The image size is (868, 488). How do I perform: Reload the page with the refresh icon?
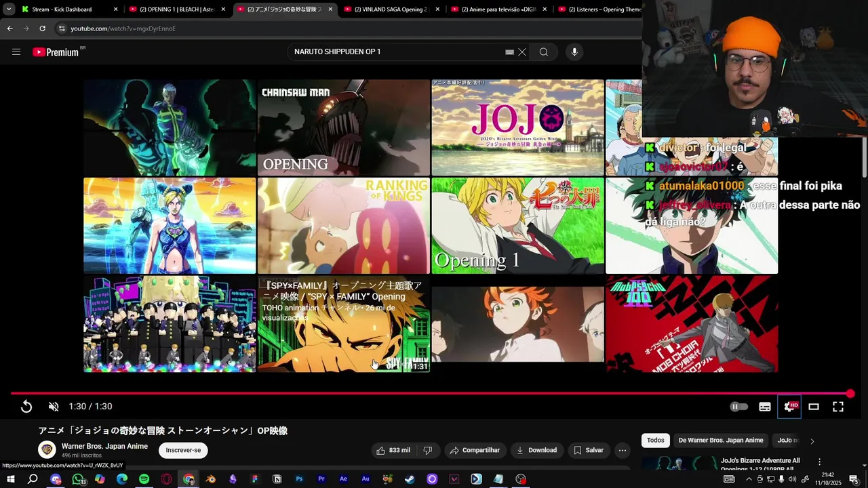point(42,28)
